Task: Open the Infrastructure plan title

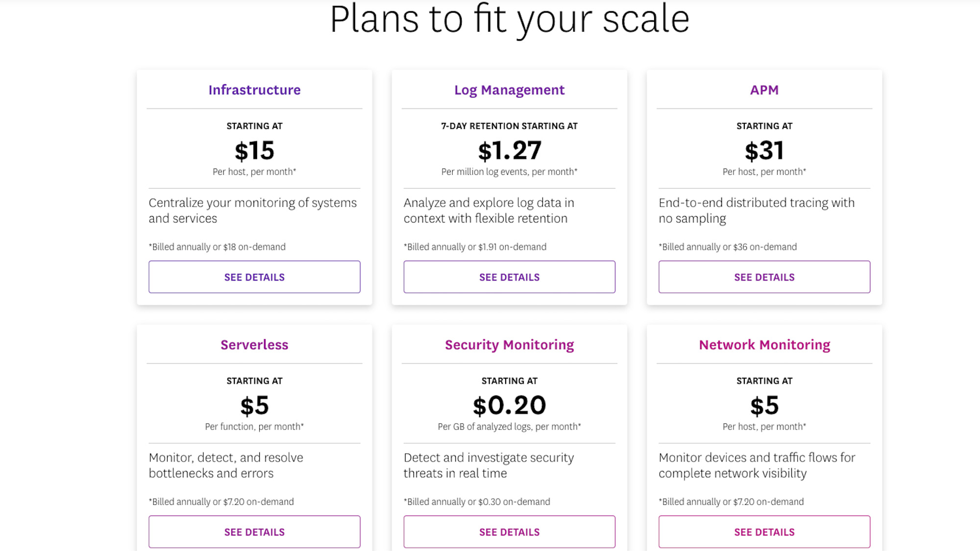Action: click(x=254, y=90)
